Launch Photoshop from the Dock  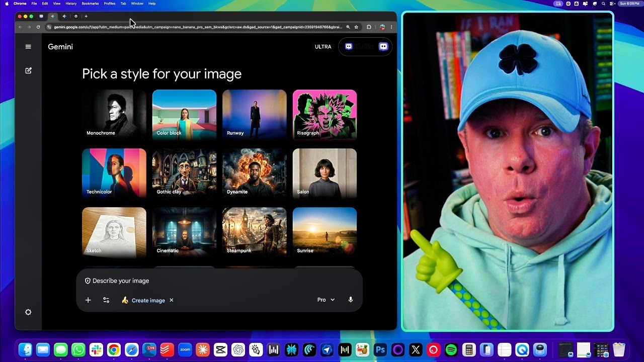point(380,349)
